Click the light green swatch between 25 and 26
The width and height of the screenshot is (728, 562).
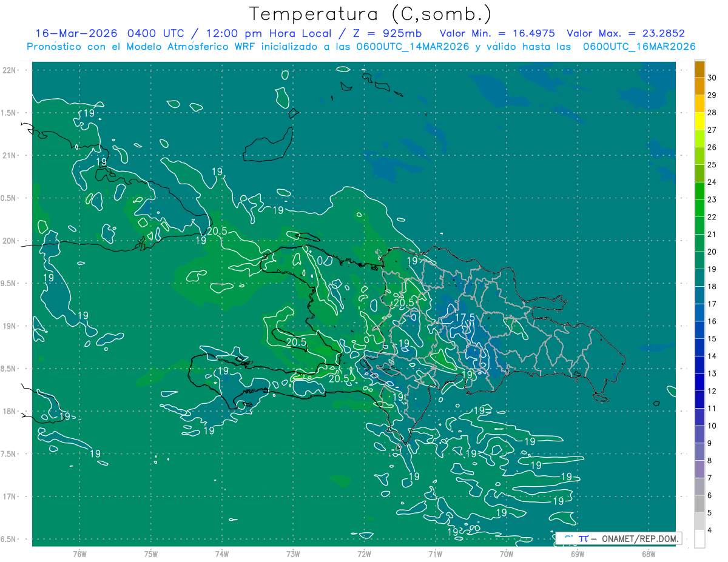699,156
